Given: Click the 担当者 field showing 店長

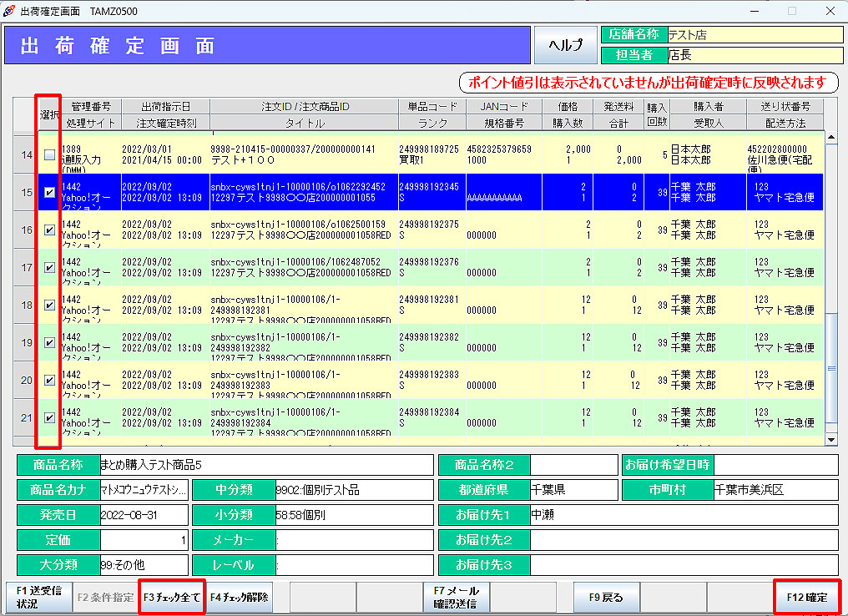Looking at the screenshot, I should (x=755, y=55).
